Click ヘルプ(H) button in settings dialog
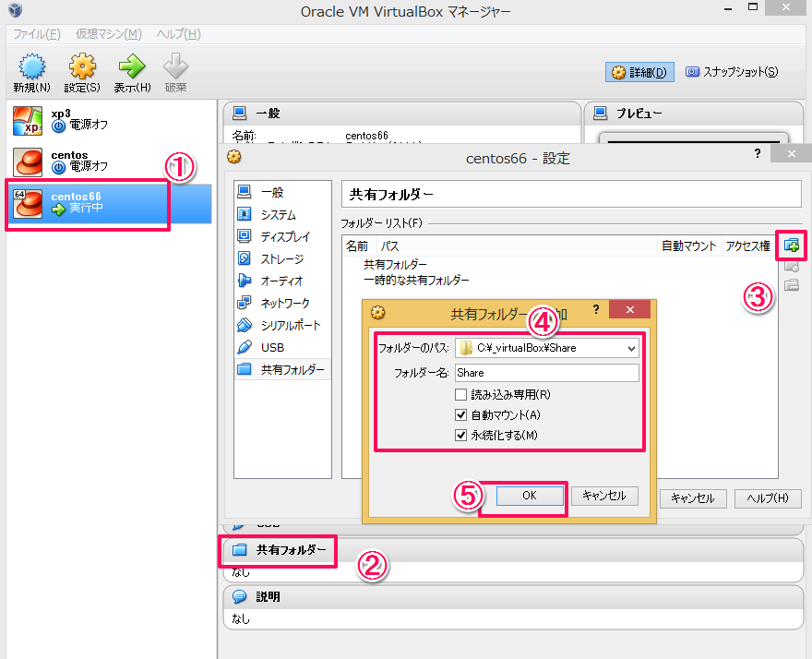The image size is (812, 659). 768,498
